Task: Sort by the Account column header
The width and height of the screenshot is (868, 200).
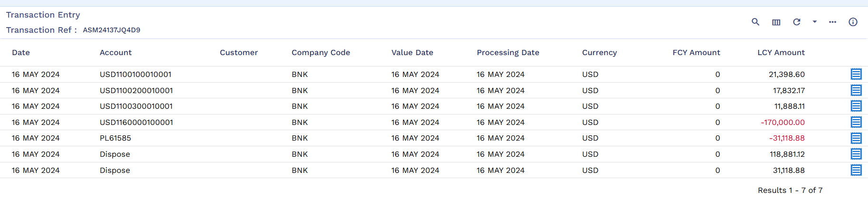Action: pyautogui.click(x=116, y=53)
